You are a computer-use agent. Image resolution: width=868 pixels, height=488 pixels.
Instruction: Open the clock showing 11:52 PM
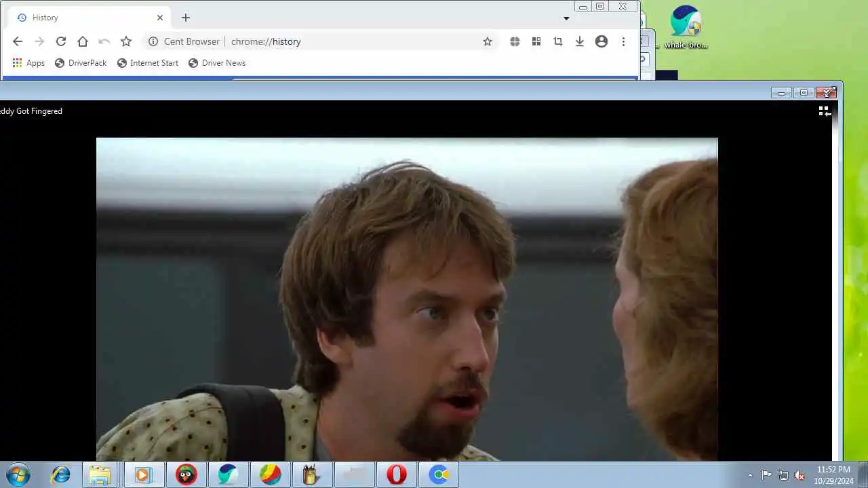(833, 474)
